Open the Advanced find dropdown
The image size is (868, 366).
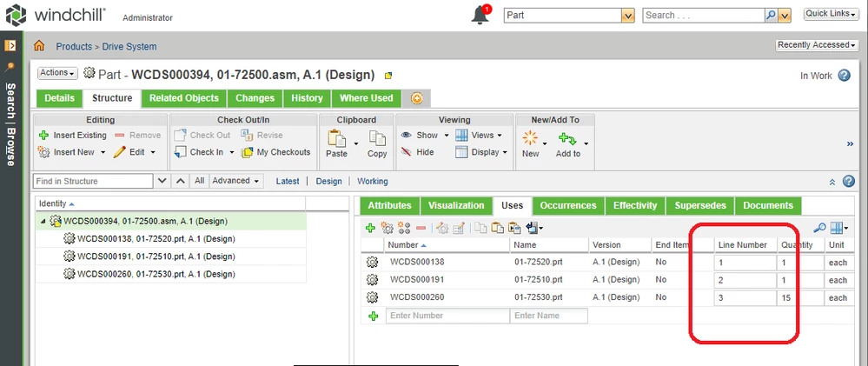pos(235,181)
